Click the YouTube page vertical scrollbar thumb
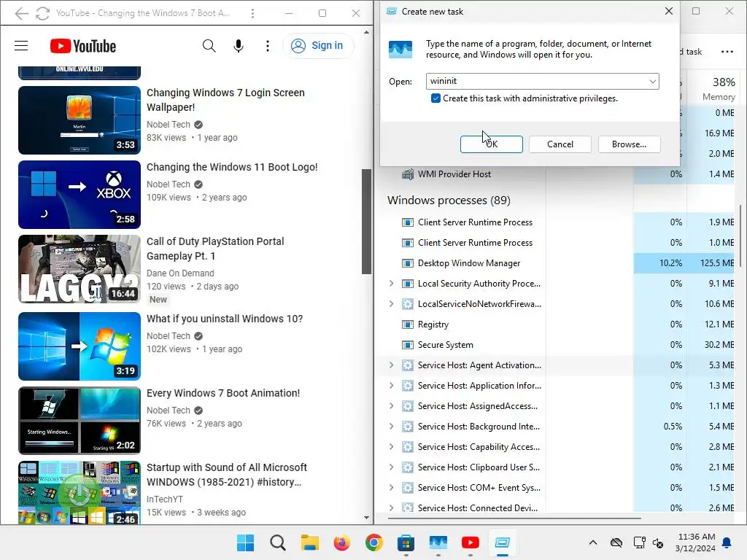The height and width of the screenshot is (560, 747). 366,222
